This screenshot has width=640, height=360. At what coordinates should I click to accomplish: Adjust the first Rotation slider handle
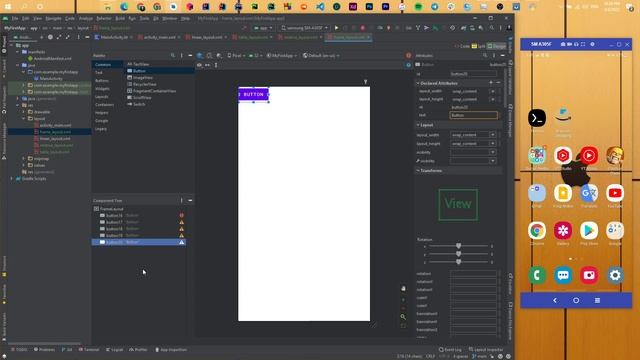coord(458,246)
